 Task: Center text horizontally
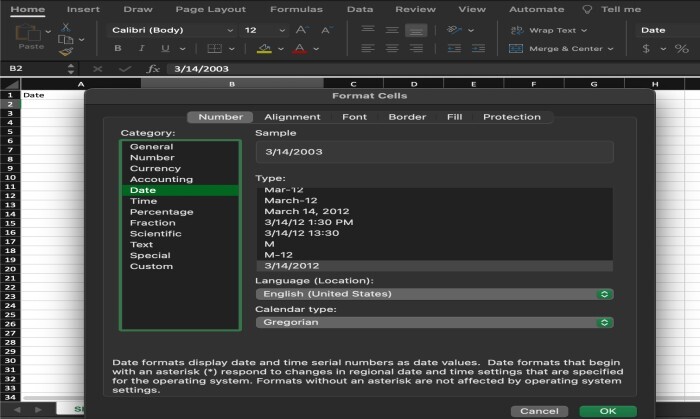tap(392, 48)
